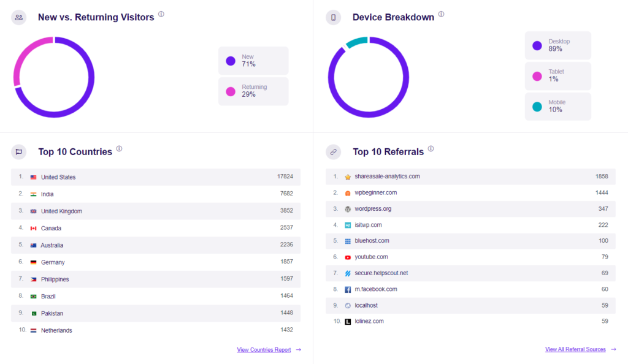Click info icon beside New vs. Returning Visitors
628x364 pixels.
coord(161,14)
